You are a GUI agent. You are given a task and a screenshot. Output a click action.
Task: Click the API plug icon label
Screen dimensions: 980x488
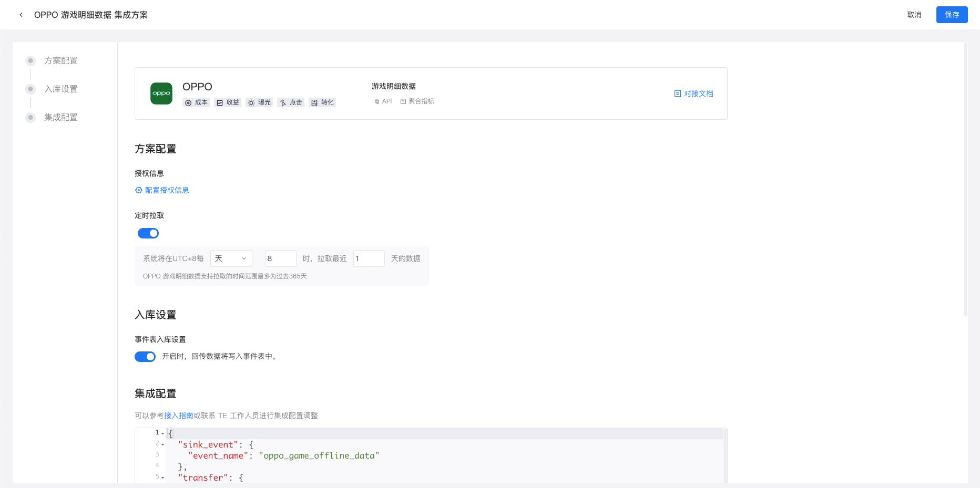[383, 101]
